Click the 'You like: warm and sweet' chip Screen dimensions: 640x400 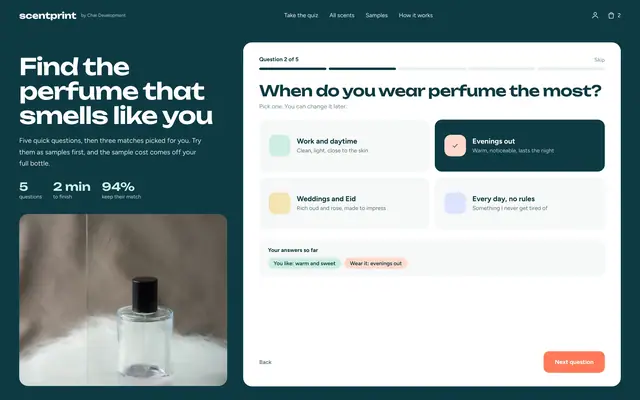click(304, 263)
